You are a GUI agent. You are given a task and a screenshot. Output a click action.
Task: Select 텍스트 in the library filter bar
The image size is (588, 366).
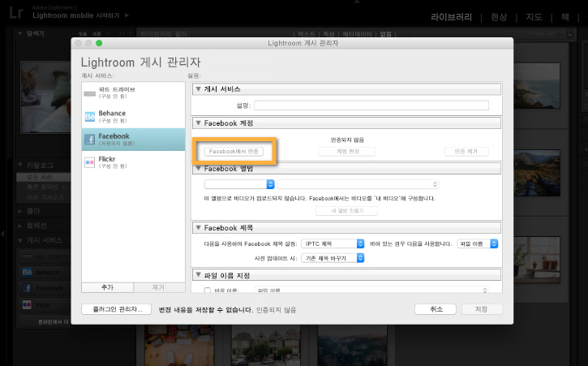click(307, 34)
